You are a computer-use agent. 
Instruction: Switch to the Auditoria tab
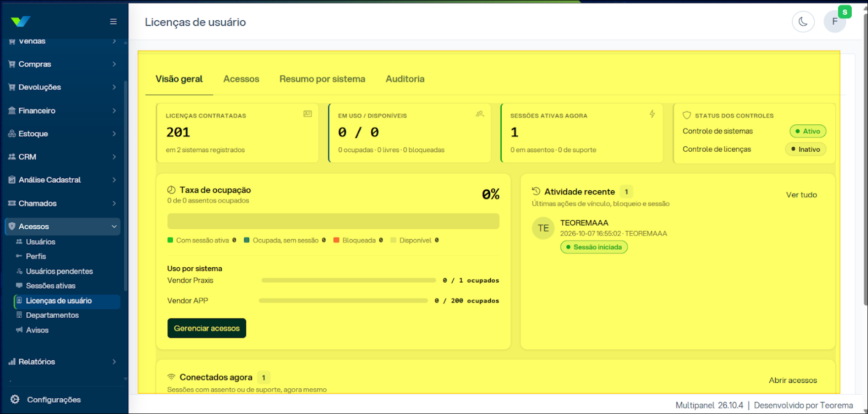(405, 79)
